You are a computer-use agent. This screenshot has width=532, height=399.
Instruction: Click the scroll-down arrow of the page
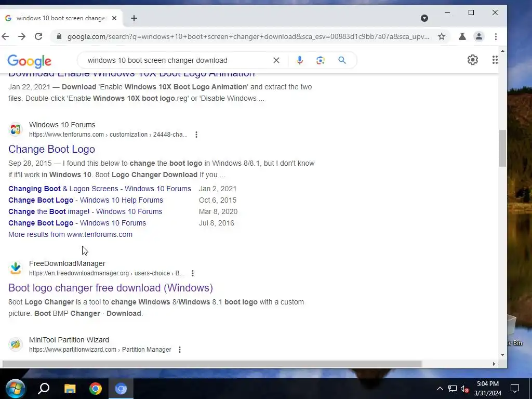point(502,355)
